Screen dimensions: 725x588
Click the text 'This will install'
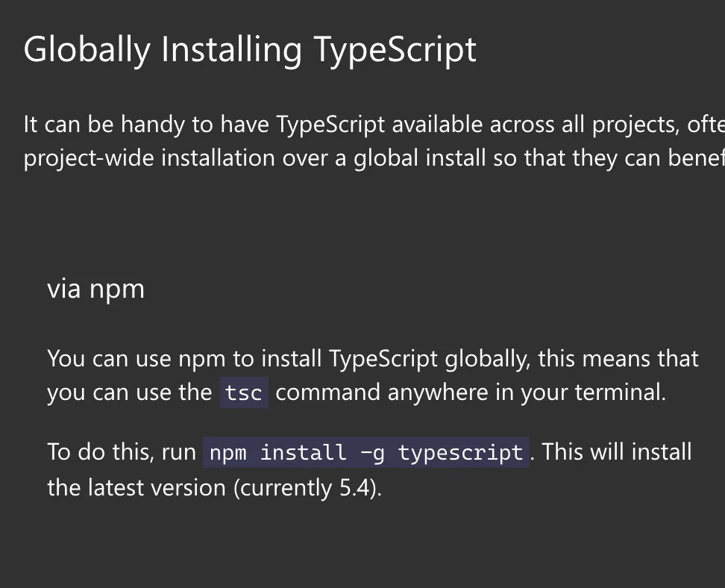click(617, 452)
